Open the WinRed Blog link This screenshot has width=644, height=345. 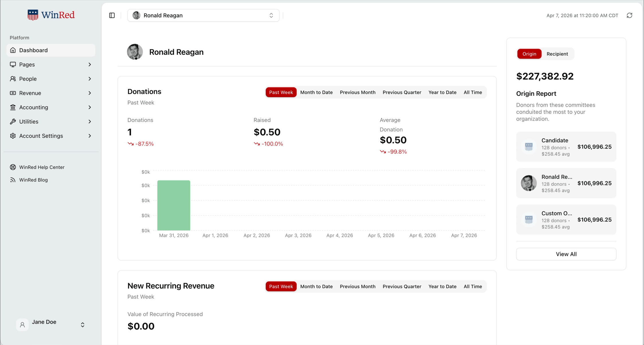coord(34,180)
